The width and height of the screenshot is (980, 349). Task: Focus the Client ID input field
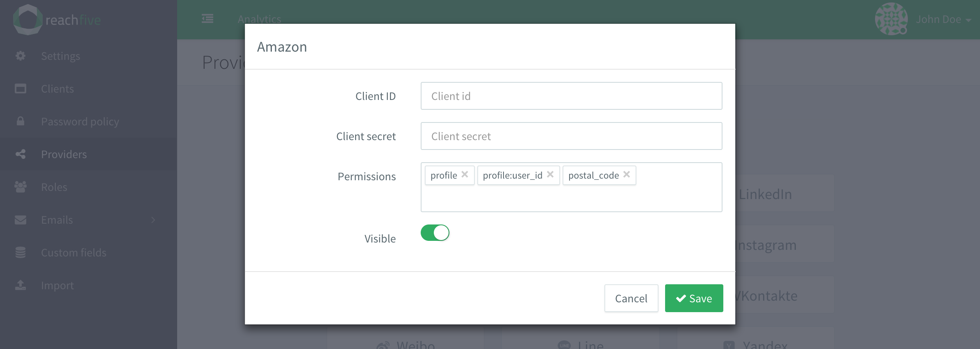pos(571,96)
